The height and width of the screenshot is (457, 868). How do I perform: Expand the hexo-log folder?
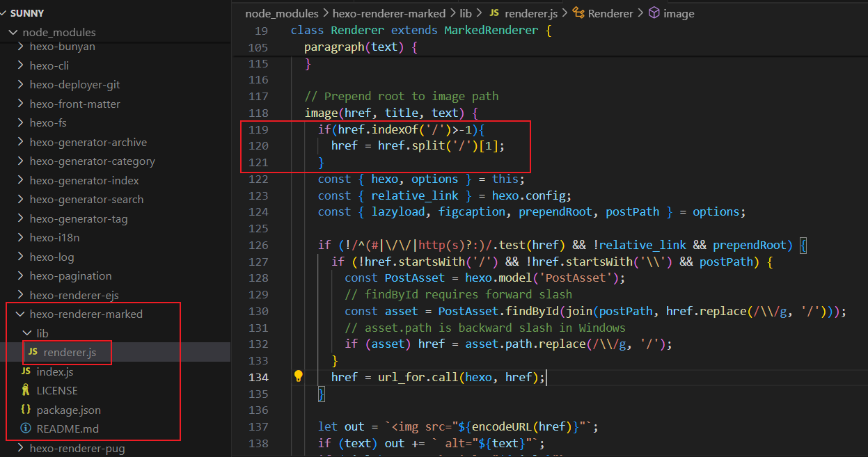20,257
